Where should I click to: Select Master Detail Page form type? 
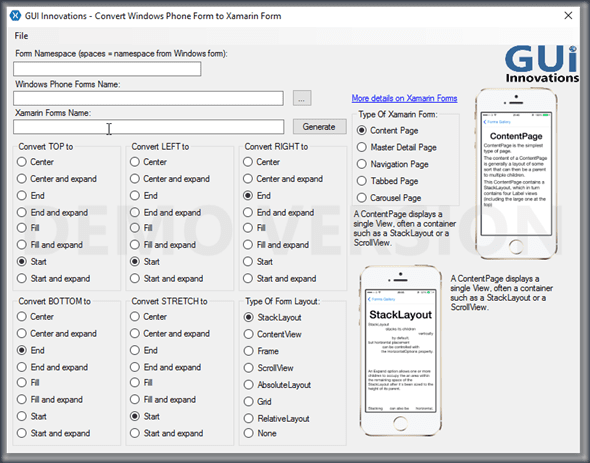[397, 147]
